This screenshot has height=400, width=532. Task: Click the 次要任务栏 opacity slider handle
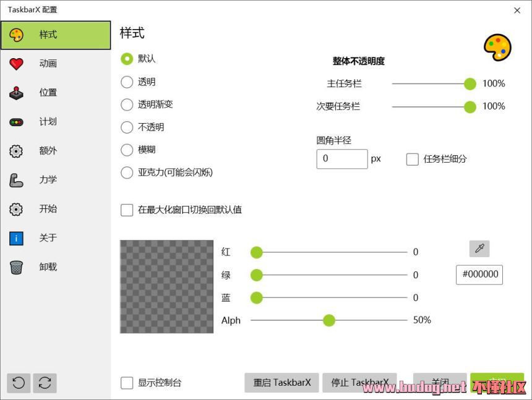tap(470, 107)
